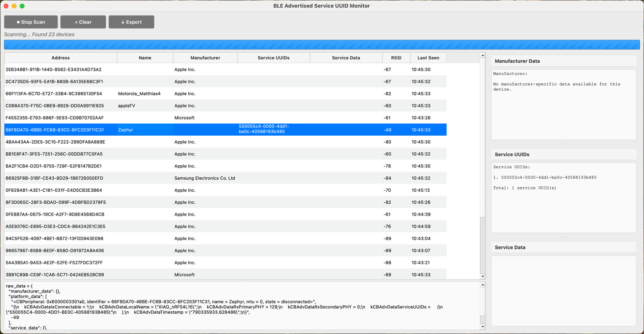This screenshot has height=334, width=644.
Task: Sort by the Address column header
Action: [x=60, y=58]
